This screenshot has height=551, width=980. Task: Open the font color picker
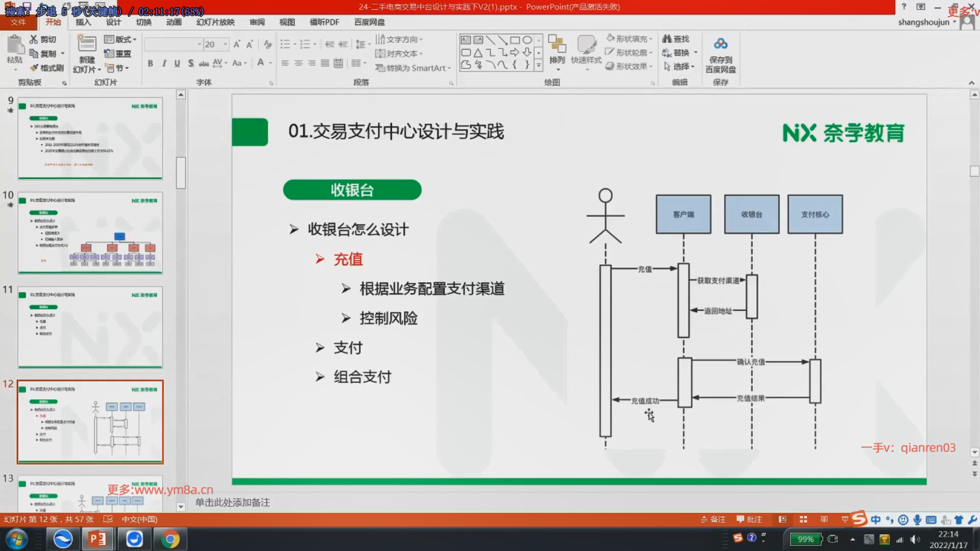click(x=270, y=63)
